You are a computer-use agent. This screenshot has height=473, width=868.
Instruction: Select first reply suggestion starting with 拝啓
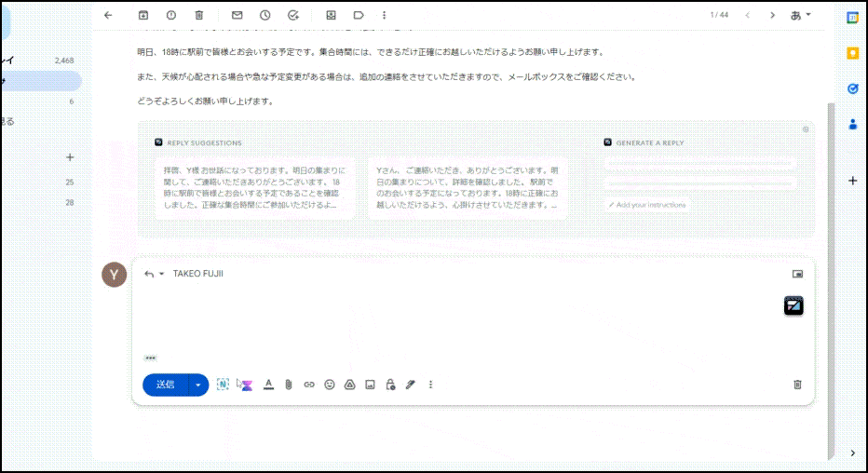254,188
